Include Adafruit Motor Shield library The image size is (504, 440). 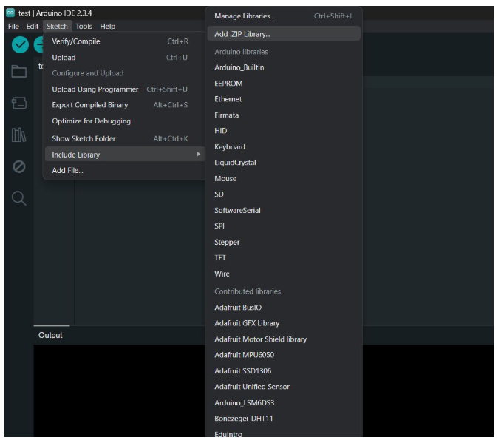284,339
